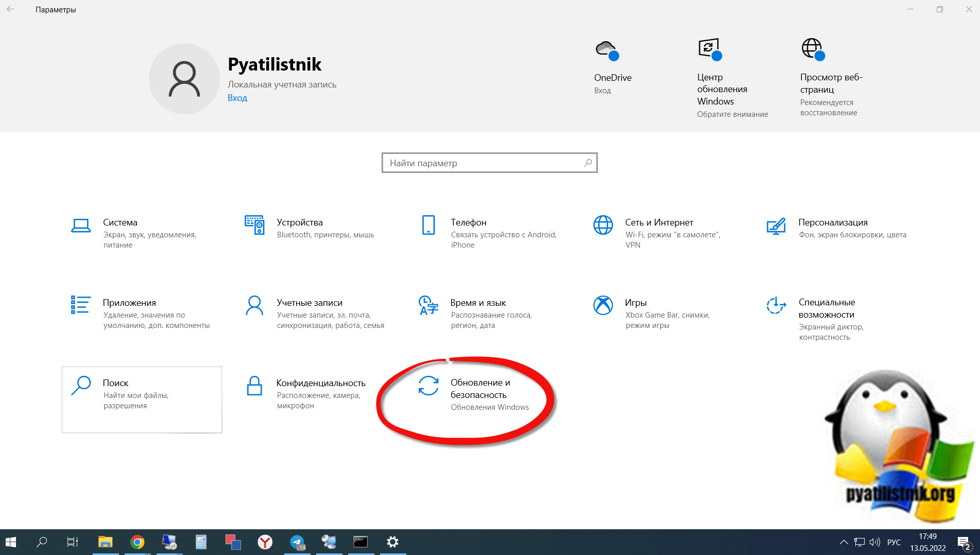The image size is (980, 555).
Task: Open the Время и язык label
Action: pyautogui.click(x=478, y=303)
